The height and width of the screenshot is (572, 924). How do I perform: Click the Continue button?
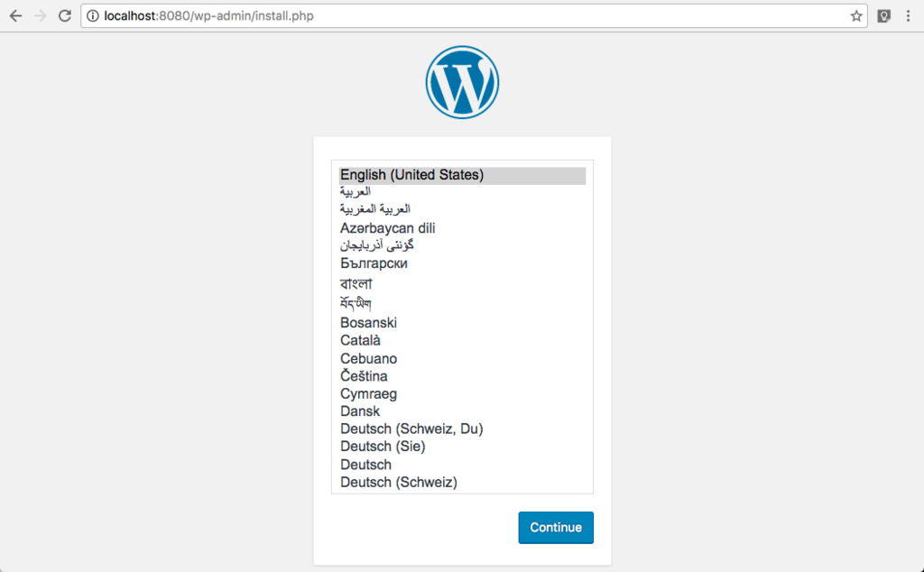point(556,527)
